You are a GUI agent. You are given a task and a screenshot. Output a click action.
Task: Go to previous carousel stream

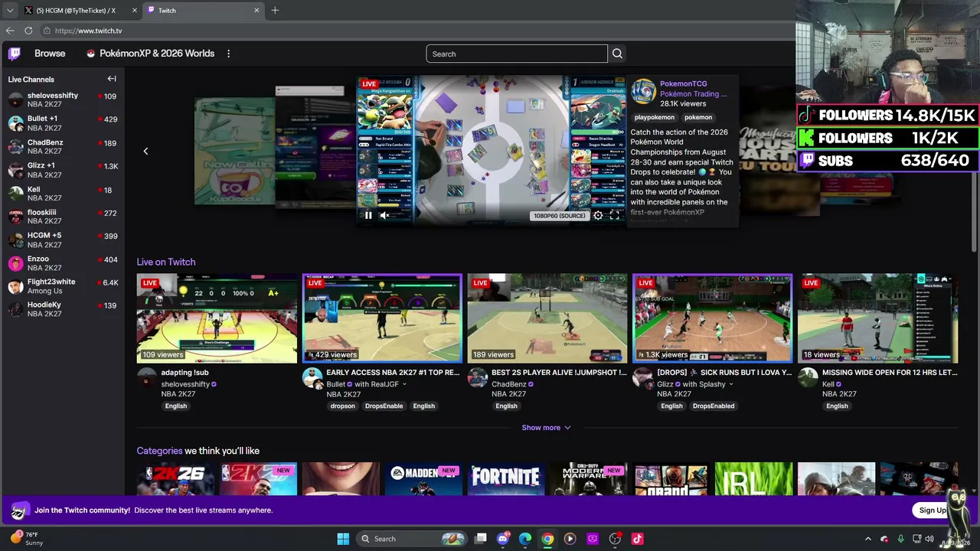(x=145, y=151)
